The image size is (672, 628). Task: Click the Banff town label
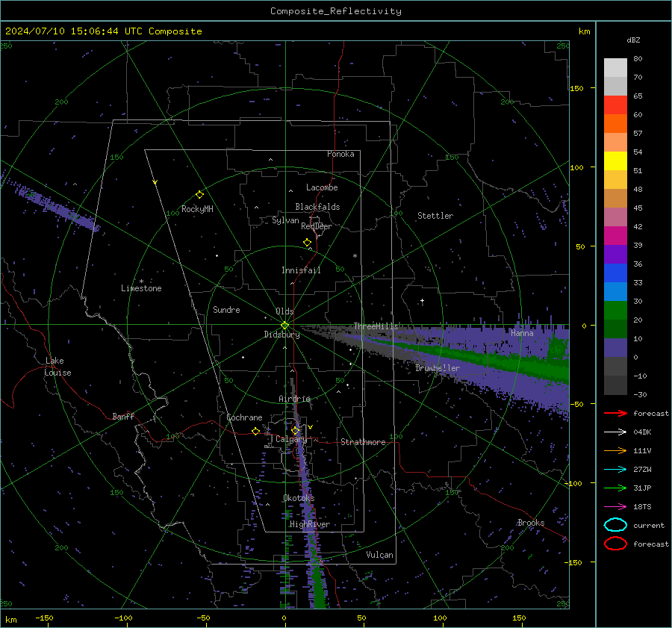pyautogui.click(x=123, y=417)
